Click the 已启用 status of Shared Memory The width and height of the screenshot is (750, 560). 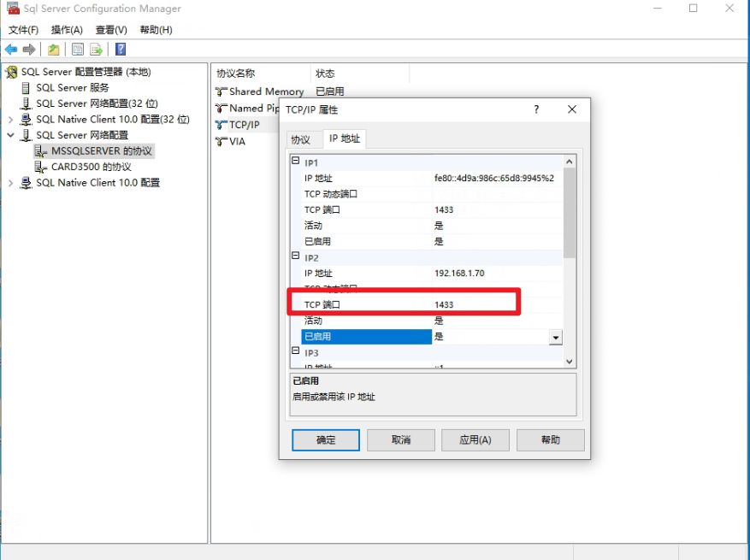(x=330, y=91)
